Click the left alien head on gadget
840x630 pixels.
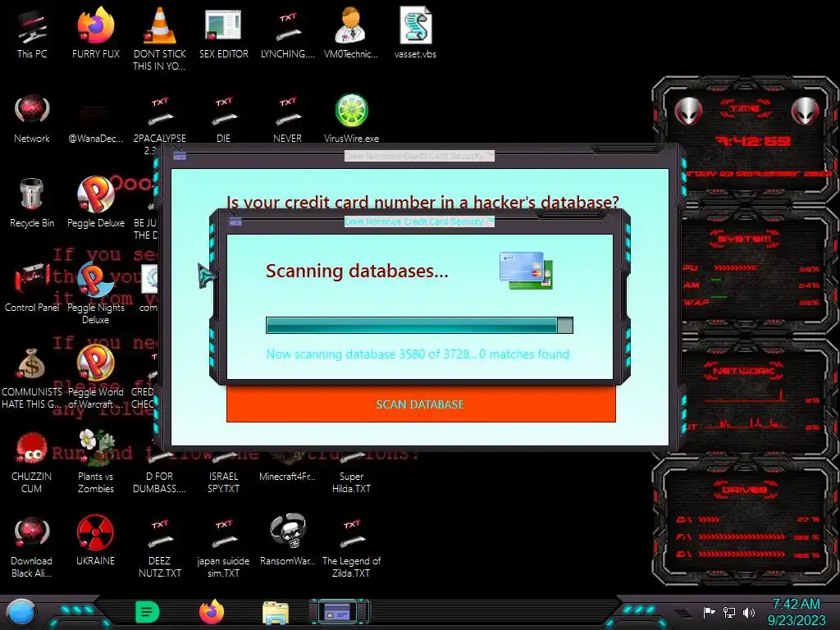coord(688,111)
